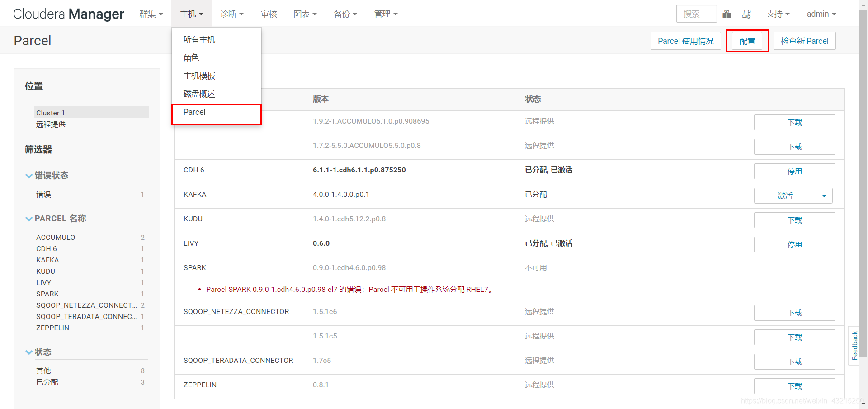Open the admin user menu
This screenshot has width=868, height=409.
pyautogui.click(x=821, y=14)
